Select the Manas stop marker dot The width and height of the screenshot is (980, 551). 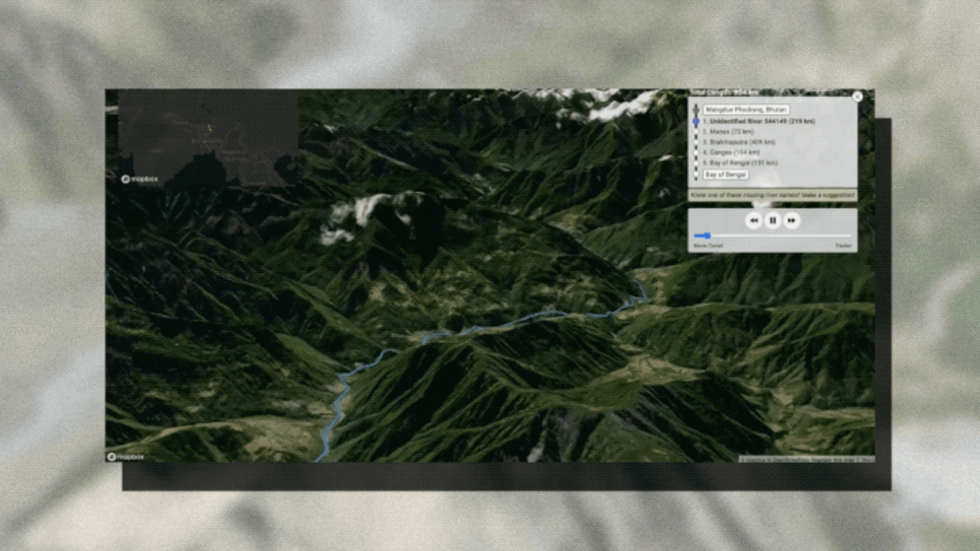click(x=696, y=132)
